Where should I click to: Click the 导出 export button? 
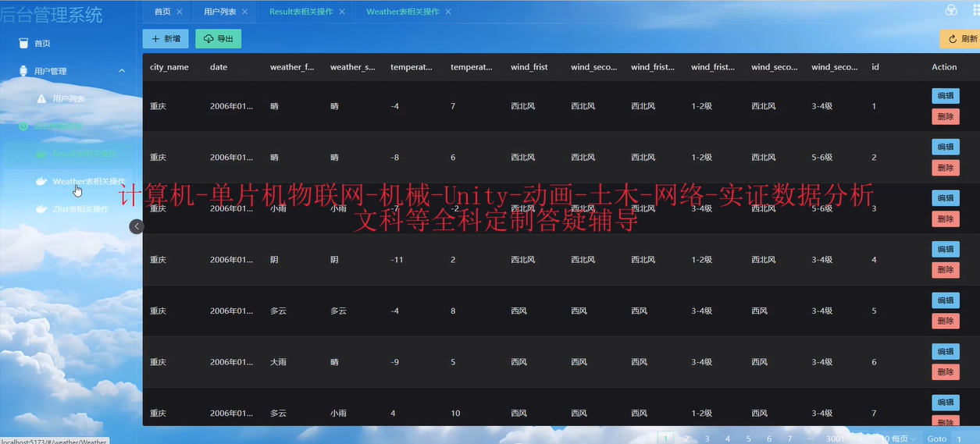218,38
